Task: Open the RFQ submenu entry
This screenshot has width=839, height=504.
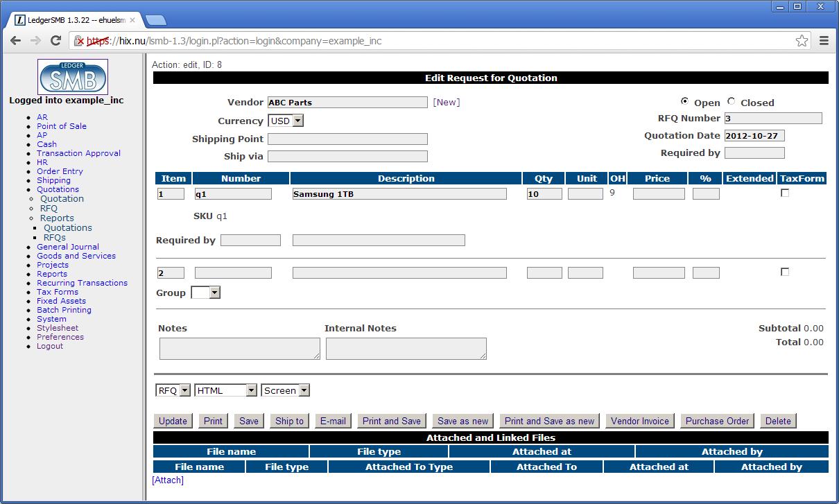Action: tap(49, 208)
